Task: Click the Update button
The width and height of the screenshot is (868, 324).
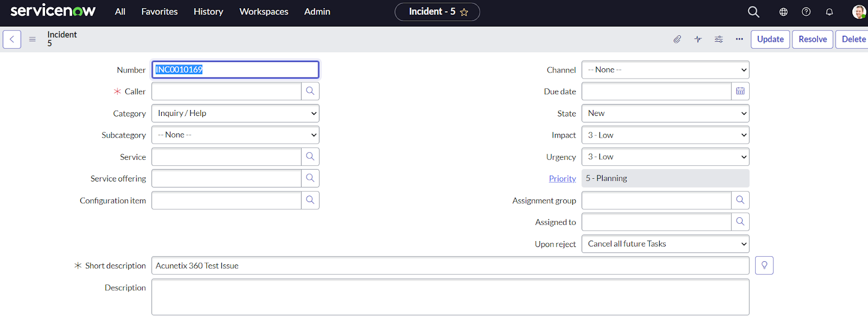Action: pyautogui.click(x=770, y=39)
